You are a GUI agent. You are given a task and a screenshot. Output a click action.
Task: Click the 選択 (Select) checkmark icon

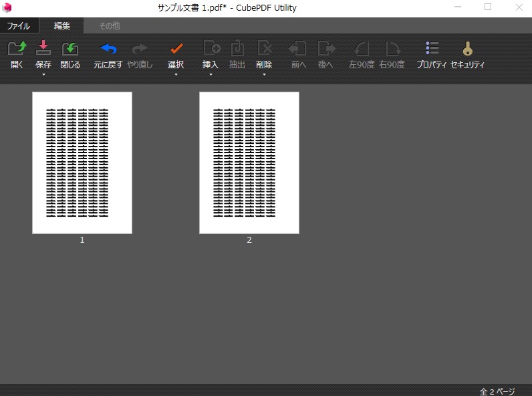point(176,49)
